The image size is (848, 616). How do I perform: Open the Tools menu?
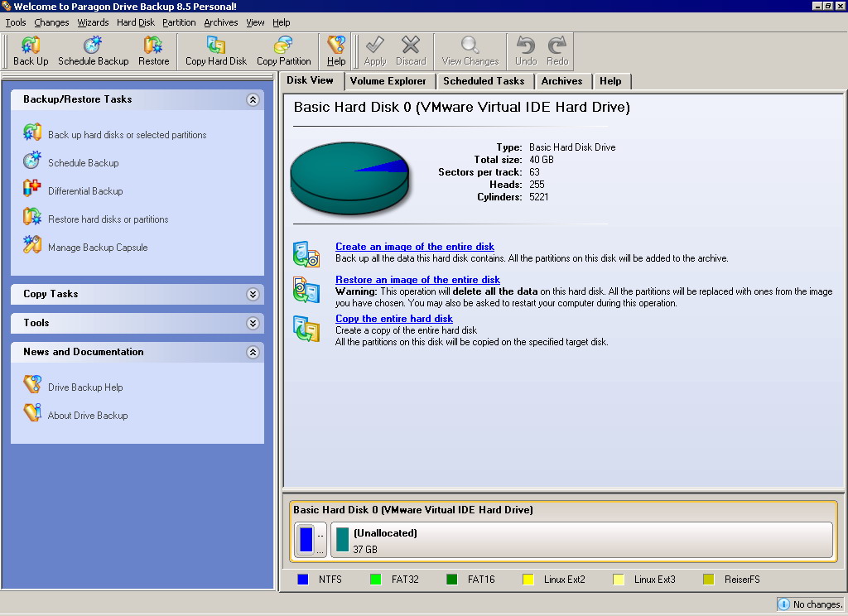(16, 22)
